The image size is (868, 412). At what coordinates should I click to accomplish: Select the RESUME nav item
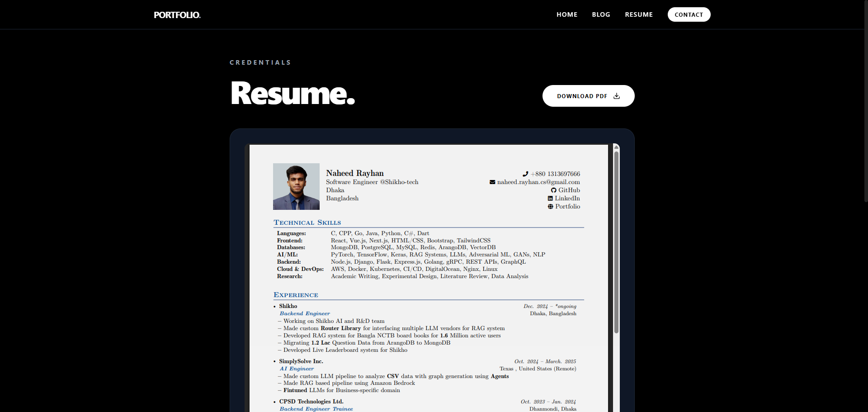[638, 14]
